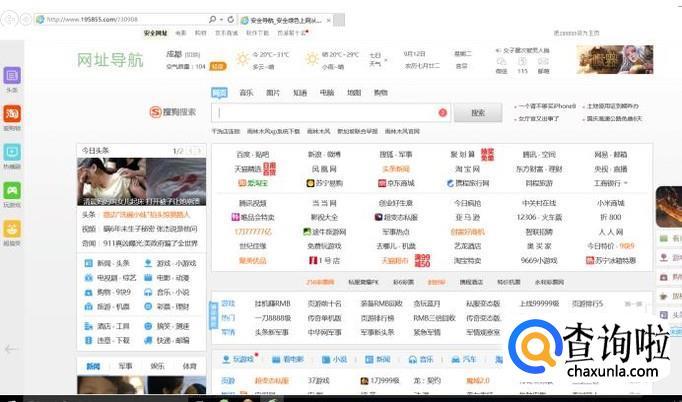Open the 小米商城 link
This screenshot has height=402, width=682.
611,203
